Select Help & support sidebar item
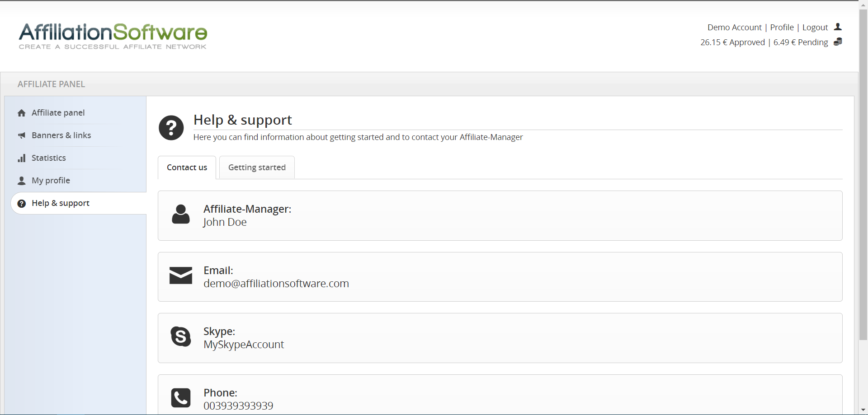 tap(78, 203)
